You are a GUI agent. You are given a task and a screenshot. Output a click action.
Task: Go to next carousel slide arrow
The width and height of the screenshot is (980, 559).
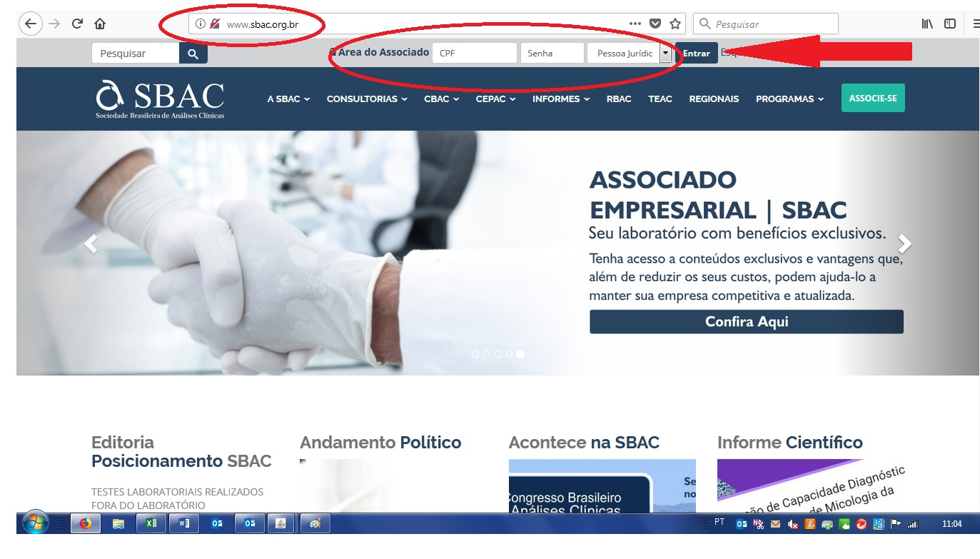point(904,244)
